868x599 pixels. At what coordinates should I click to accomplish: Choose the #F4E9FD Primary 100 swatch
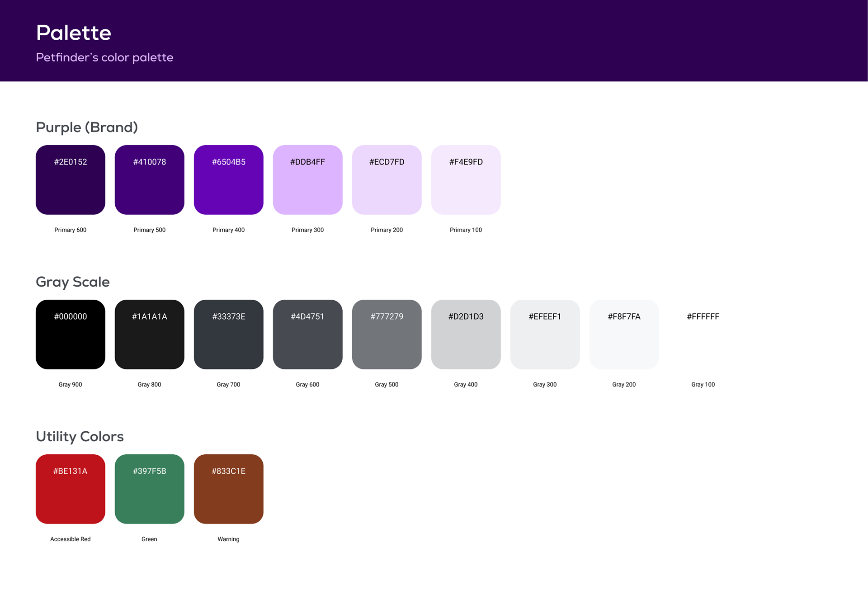[x=466, y=180]
